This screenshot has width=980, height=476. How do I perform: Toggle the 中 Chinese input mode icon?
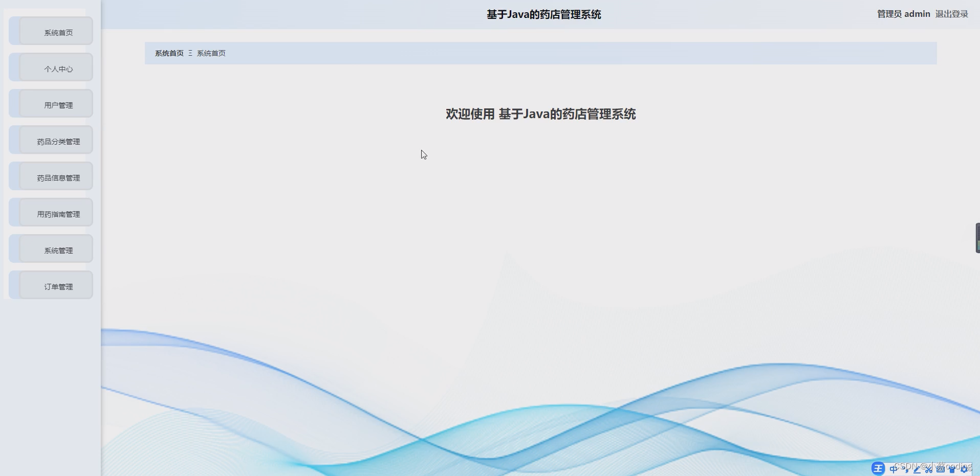click(894, 469)
